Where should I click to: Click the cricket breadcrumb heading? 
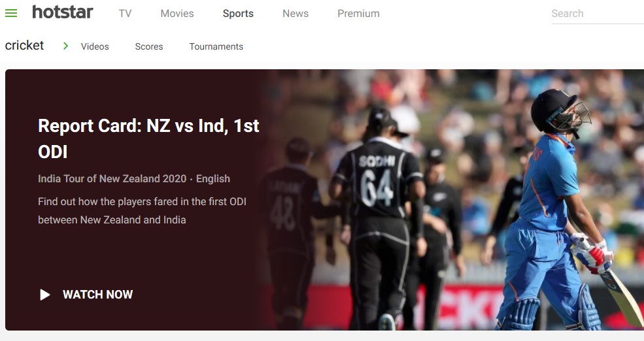click(x=25, y=46)
